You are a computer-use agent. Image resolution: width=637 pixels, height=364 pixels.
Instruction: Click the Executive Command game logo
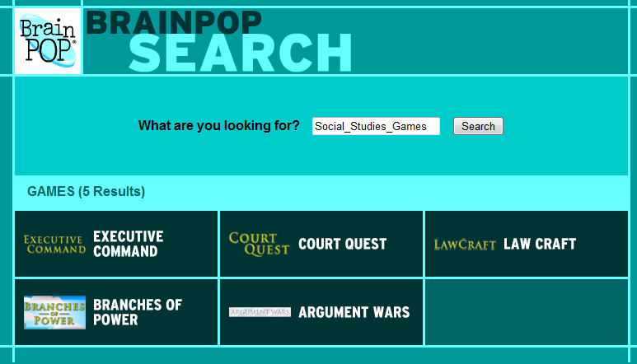(55, 245)
